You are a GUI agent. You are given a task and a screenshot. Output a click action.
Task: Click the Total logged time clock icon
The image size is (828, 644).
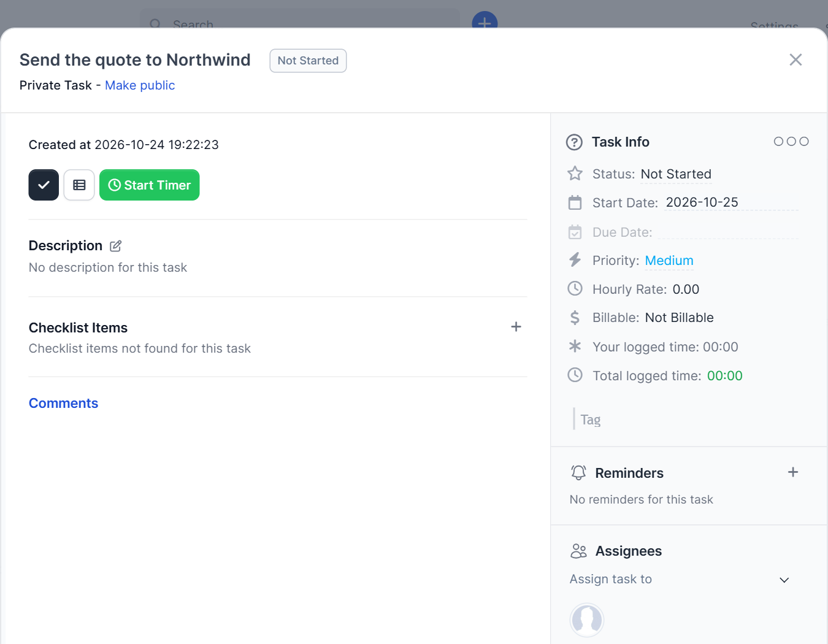coord(575,375)
